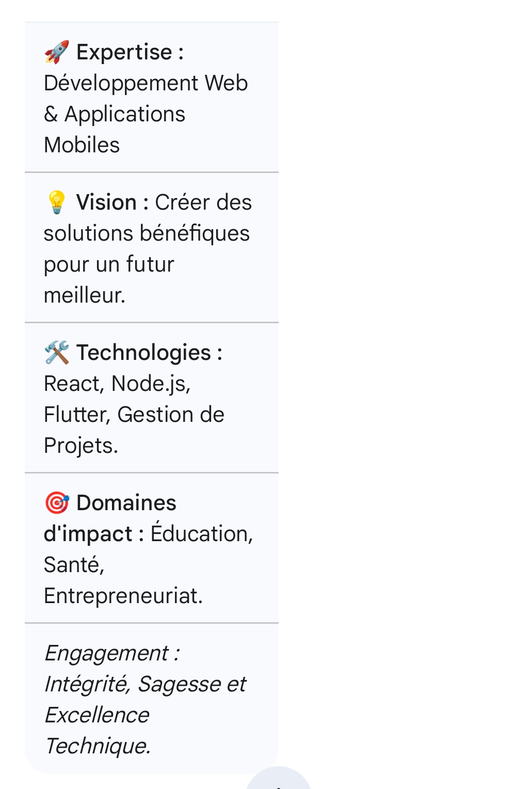Click the bold "Expertise :" heading
The width and height of the screenshot is (532, 789).
(130, 52)
